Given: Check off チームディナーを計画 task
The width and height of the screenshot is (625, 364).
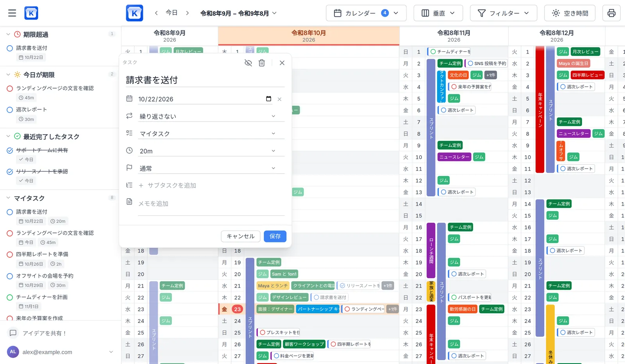Looking at the screenshot, I should click(x=10, y=298).
